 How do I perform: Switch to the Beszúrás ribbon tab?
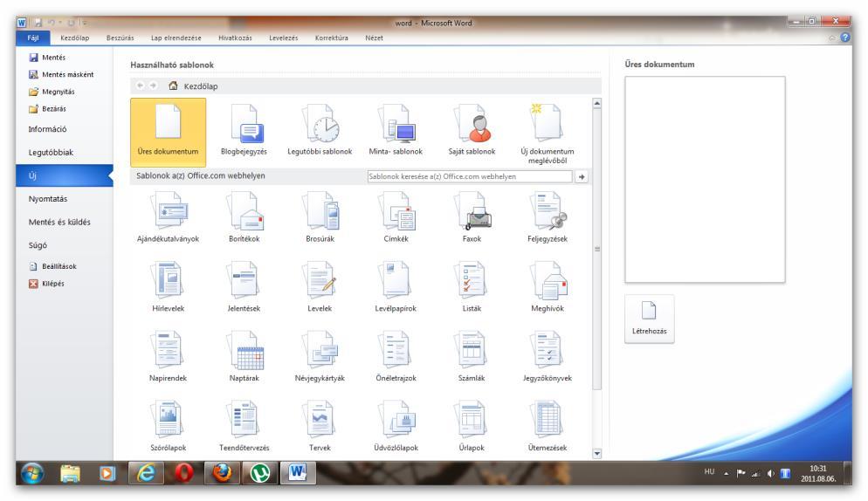[x=121, y=38]
